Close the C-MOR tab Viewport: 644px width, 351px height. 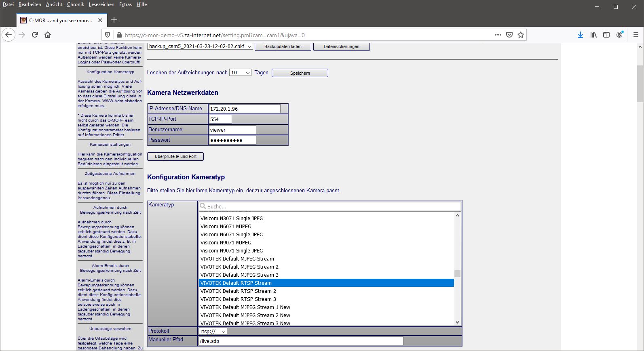[100, 20]
